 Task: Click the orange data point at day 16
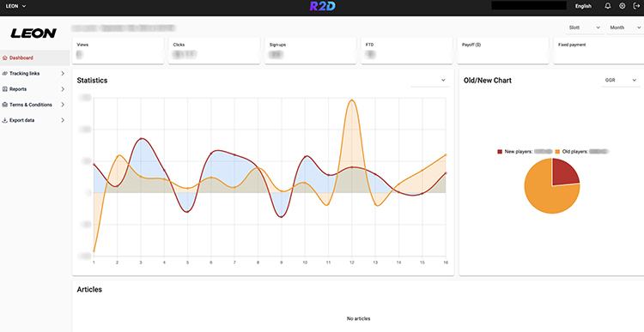446,154
